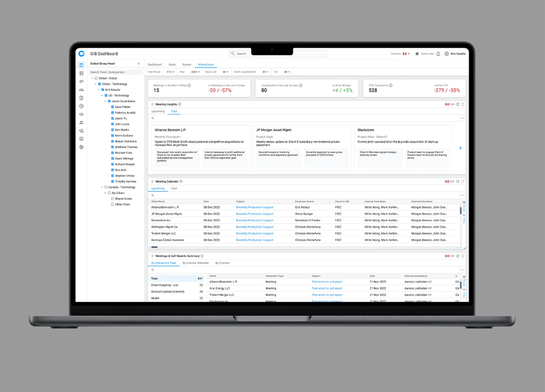545x392 pixels.
Task: Click Meeting Insights info icon
Action: [180, 104]
